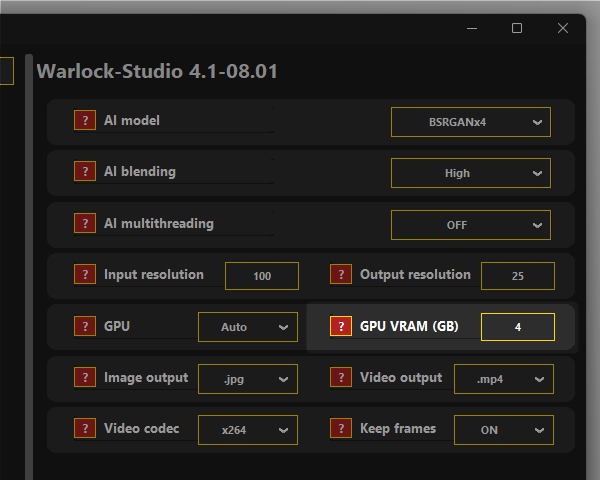The image size is (600, 480).
Task: Open help for AI multithreading
Action: pos(85,223)
